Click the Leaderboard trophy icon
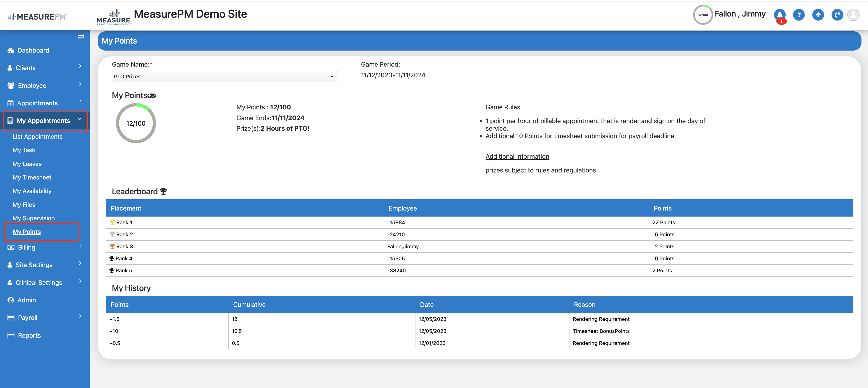The image size is (868, 388). click(x=164, y=191)
